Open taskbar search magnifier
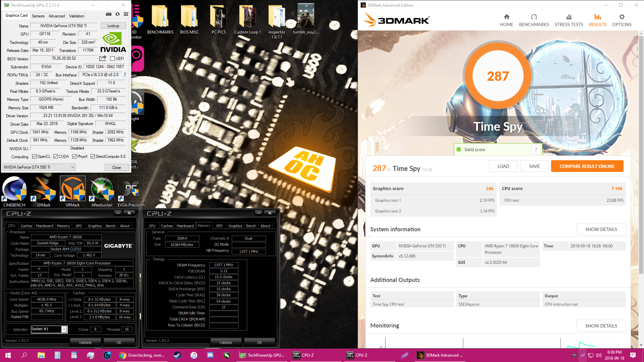The width and height of the screenshot is (644, 362). coord(24,355)
